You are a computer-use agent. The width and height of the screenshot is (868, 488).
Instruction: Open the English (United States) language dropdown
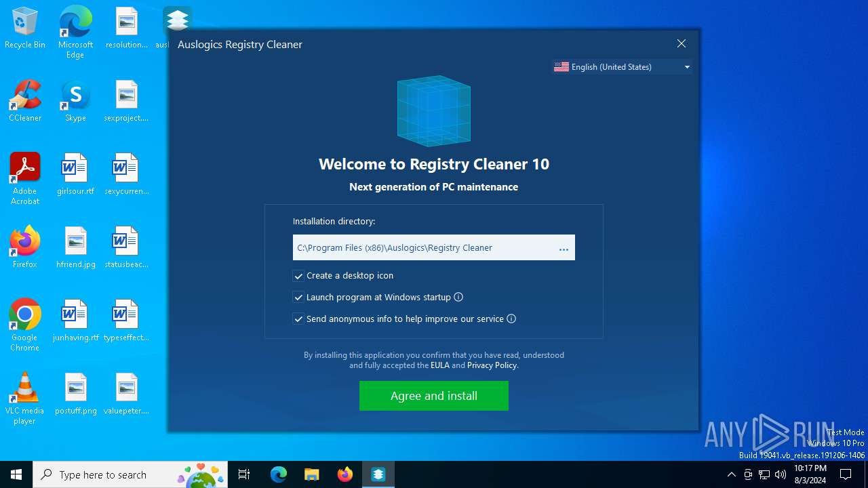click(x=622, y=66)
